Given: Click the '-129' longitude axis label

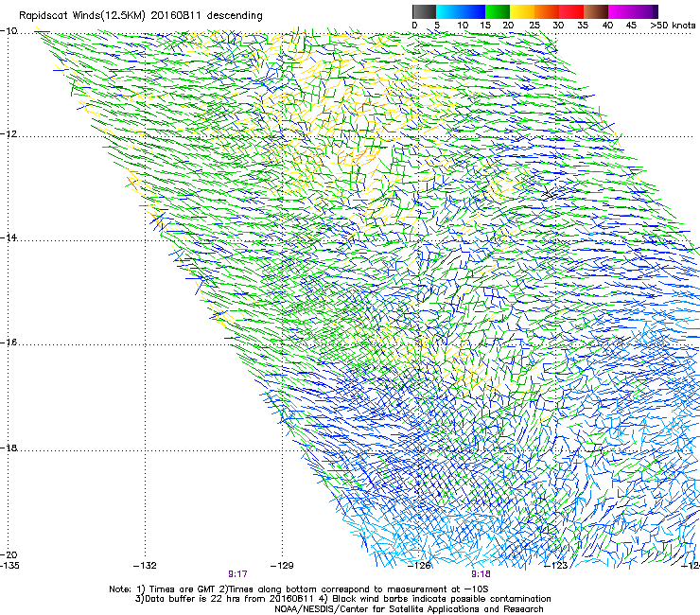Looking at the screenshot, I should (282, 566).
